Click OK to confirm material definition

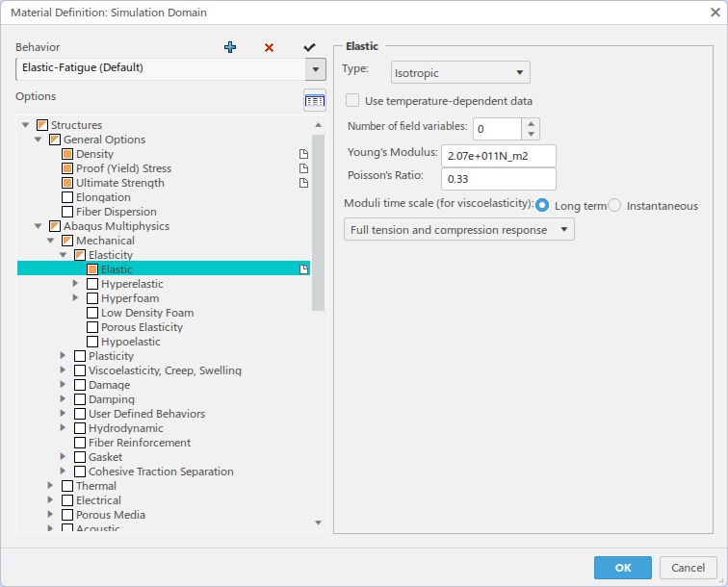[623, 568]
